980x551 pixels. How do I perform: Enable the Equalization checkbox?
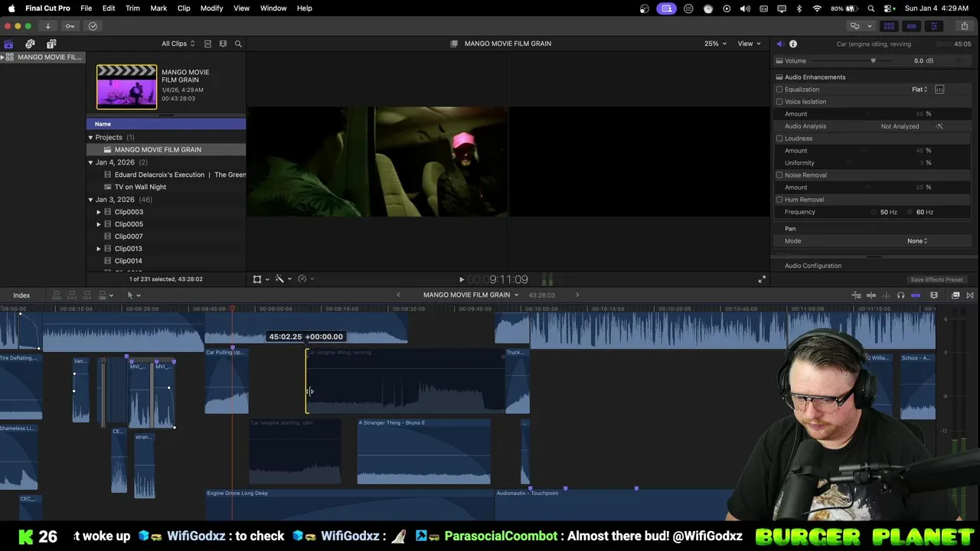pos(779,90)
